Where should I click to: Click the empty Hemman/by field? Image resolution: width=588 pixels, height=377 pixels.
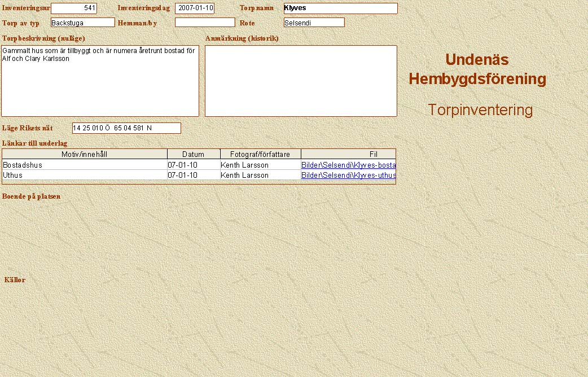click(205, 23)
